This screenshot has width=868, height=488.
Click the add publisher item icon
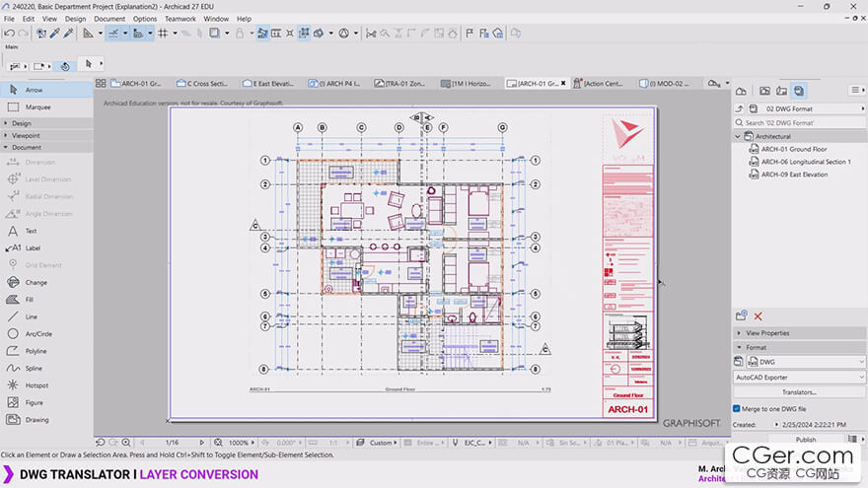pyautogui.click(x=741, y=315)
